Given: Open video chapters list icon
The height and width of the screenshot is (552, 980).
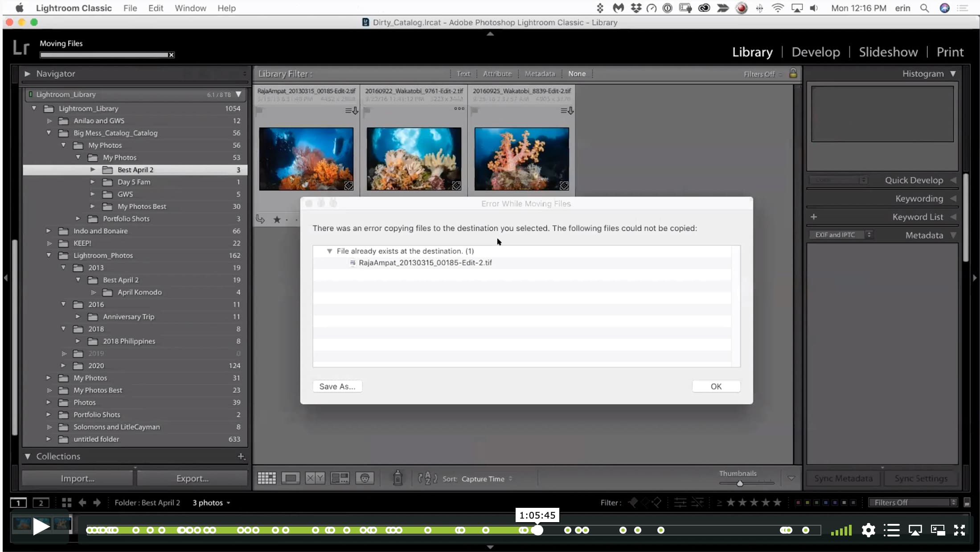Looking at the screenshot, I should [892, 530].
